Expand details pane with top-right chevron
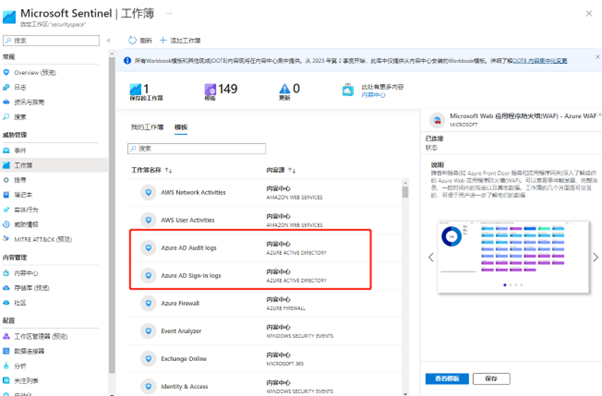Screen dimensions: 602x396 [600, 114]
